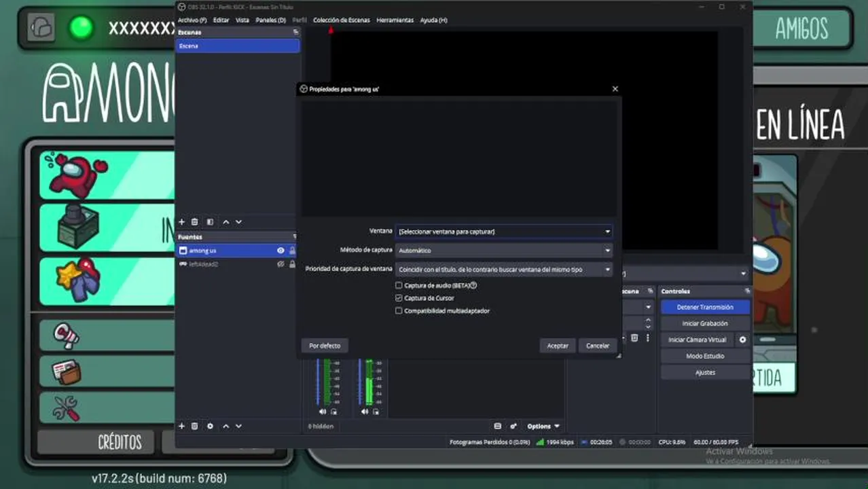The width and height of the screenshot is (868, 489).
Task: Open AMIGOS in Among Us window
Action: [x=801, y=29]
